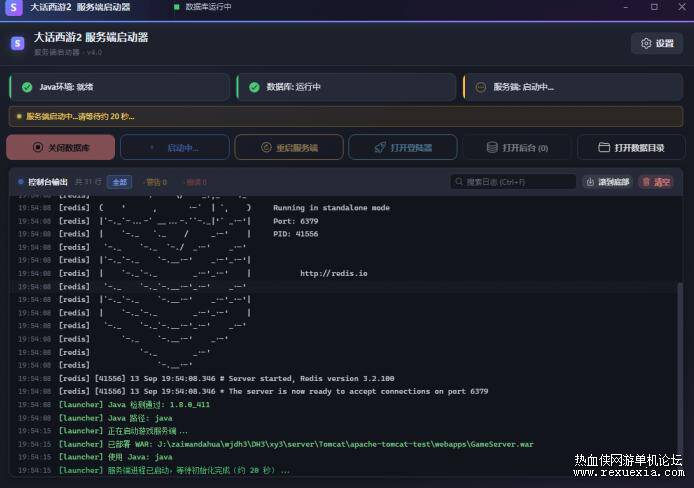The image size is (694, 488).
Task: Click the magnifier icon in log search
Action: coord(459,182)
